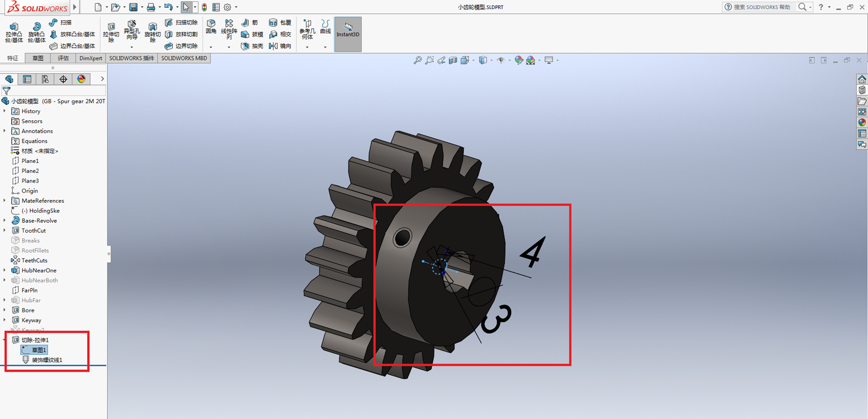868x419 pixels.
Task: Click the Edit Appearance colored sphere icon
Action: (519, 60)
